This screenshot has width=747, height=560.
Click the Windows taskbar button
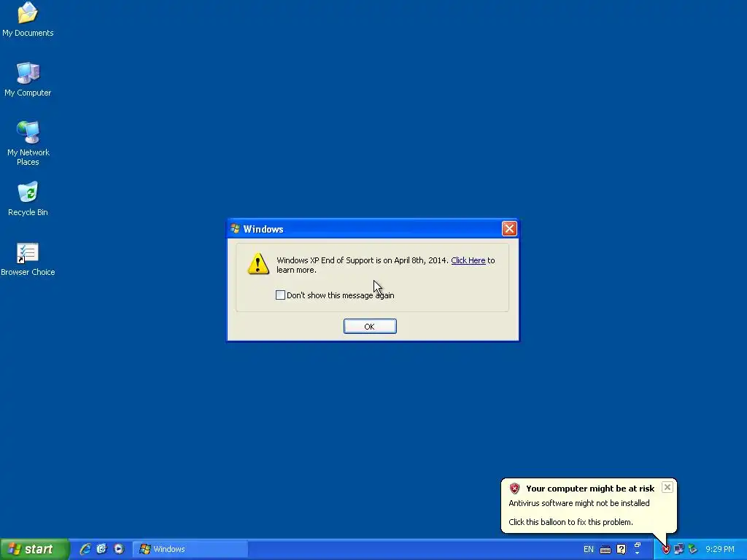pyautogui.click(x=190, y=549)
